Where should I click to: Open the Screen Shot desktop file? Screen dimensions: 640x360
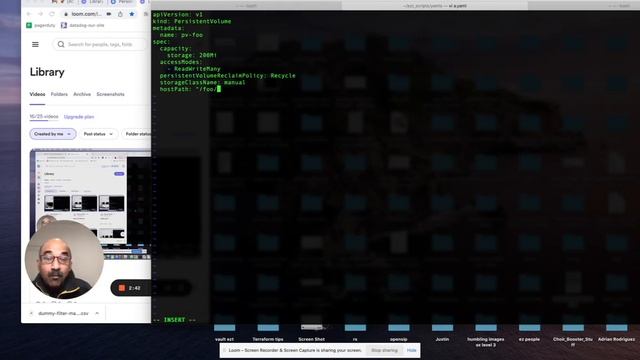(311, 331)
